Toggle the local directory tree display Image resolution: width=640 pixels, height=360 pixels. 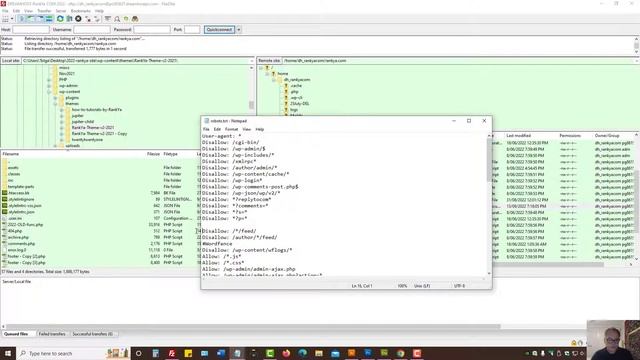pyautogui.click(x=31, y=19)
